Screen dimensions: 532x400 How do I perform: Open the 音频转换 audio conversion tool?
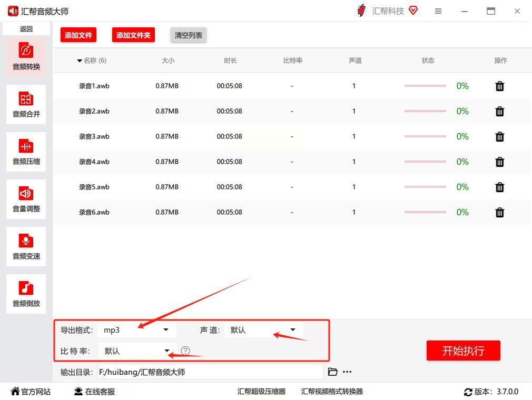pos(26,57)
